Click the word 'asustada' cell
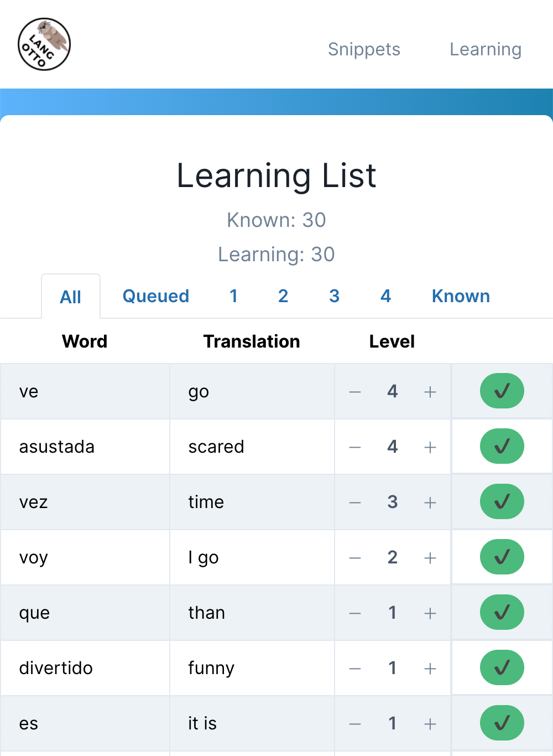553x756 pixels. [57, 447]
